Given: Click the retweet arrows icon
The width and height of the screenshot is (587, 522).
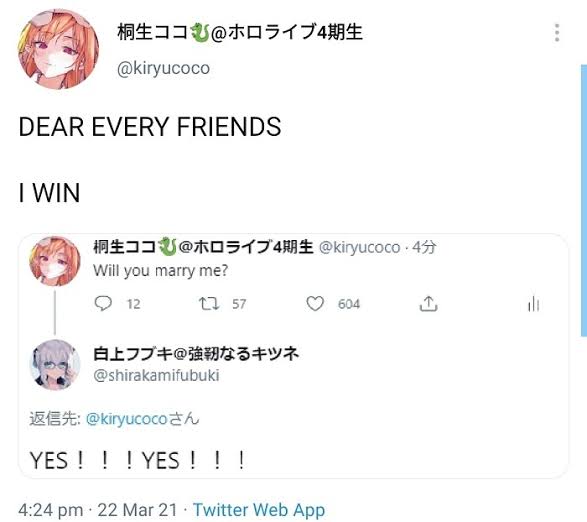Looking at the screenshot, I should 209,303.
